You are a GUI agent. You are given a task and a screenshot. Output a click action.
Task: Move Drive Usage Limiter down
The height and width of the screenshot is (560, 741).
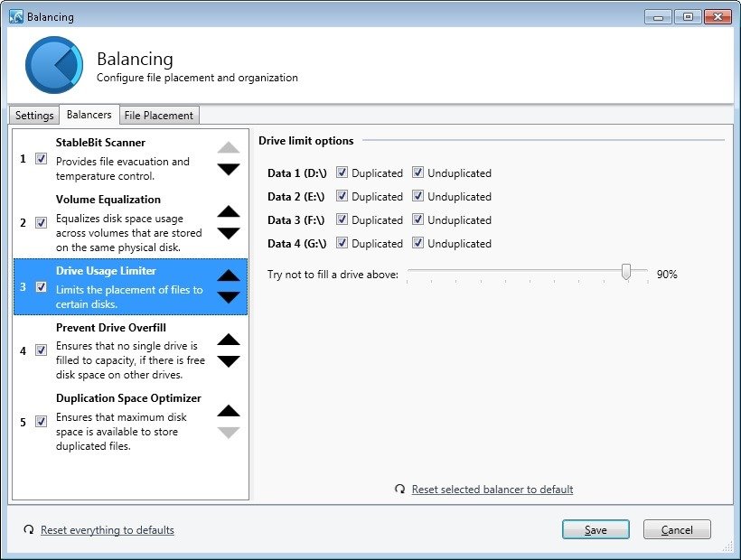229,297
